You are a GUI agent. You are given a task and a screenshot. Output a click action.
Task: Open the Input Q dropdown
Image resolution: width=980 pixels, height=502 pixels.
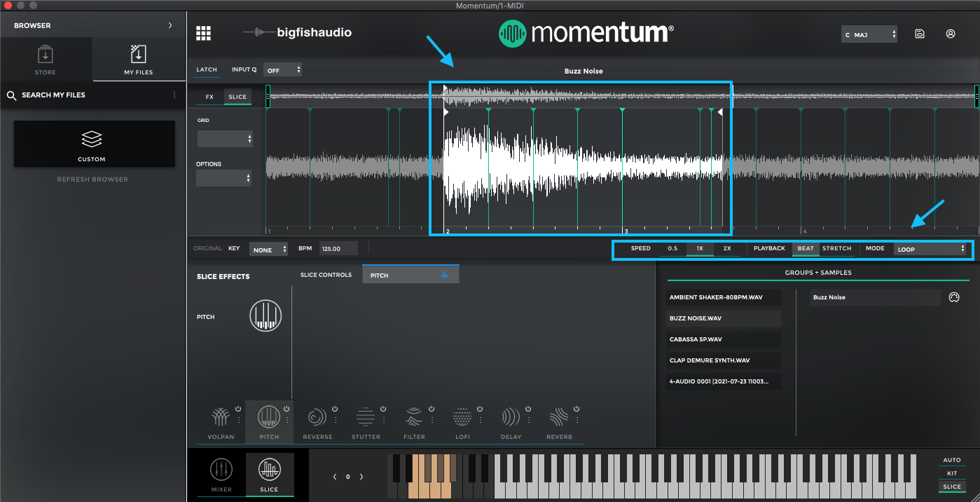pos(283,69)
